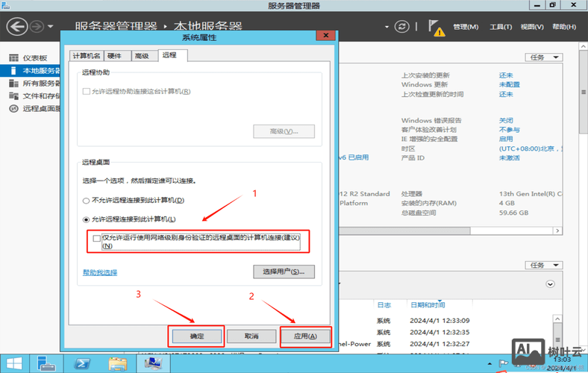Click the Action Center flag in tray
Image resolution: width=588 pixels, height=373 pixels.
(x=503, y=363)
